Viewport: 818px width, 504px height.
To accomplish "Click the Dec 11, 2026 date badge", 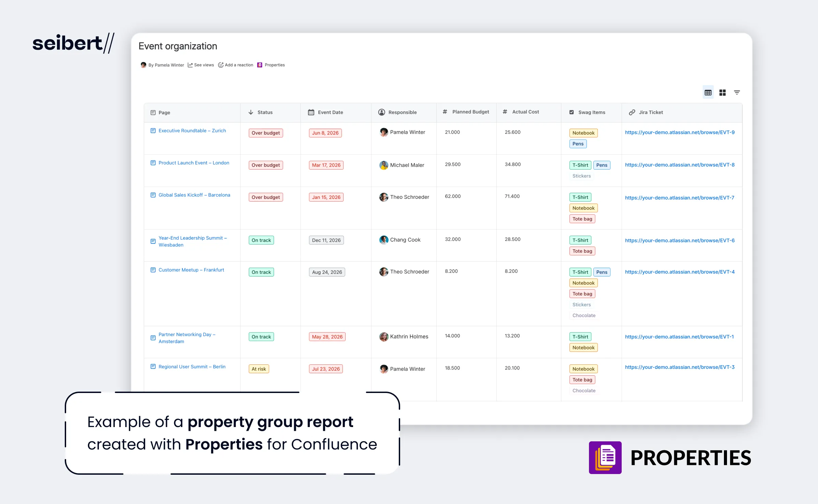I will [x=326, y=240].
